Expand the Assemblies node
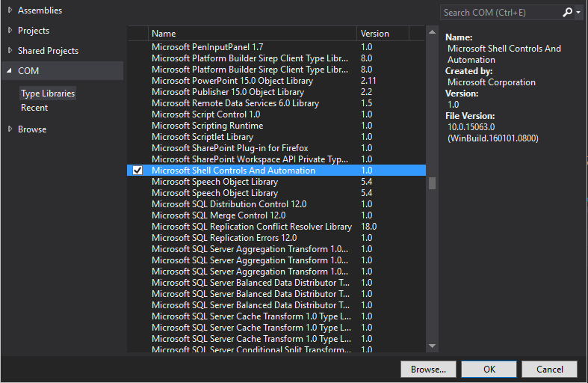Image resolution: width=588 pixels, height=383 pixels. click(x=10, y=10)
